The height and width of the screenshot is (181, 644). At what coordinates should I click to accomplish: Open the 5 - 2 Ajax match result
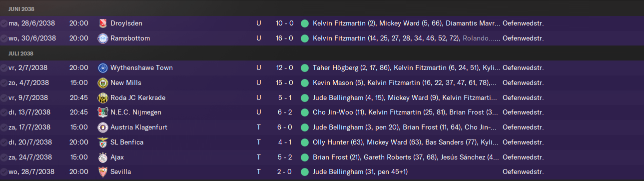(285, 157)
